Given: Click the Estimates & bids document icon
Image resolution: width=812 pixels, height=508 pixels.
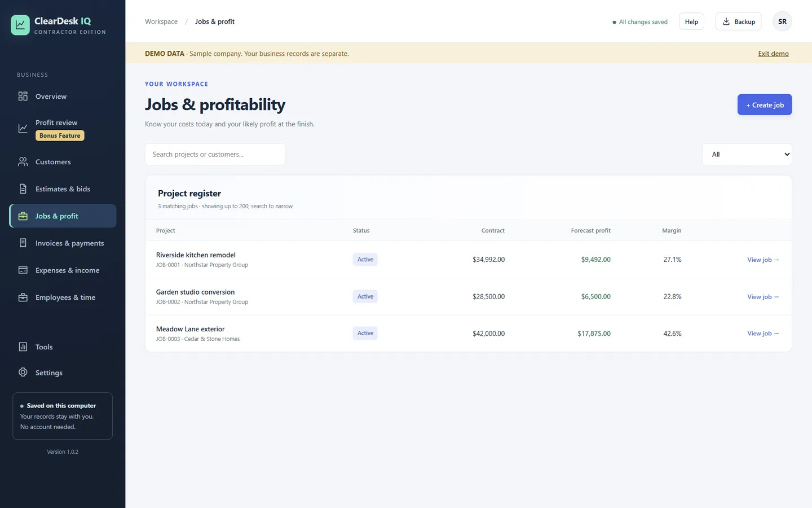Looking at the screenshot, I should pyautogui.click(x=23, y=189).
